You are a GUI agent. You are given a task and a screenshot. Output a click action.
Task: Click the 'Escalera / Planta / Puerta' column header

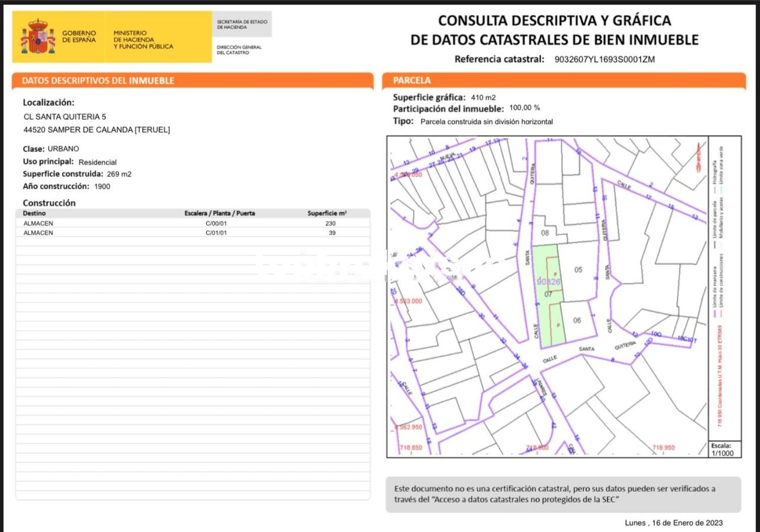pos(220,213)
